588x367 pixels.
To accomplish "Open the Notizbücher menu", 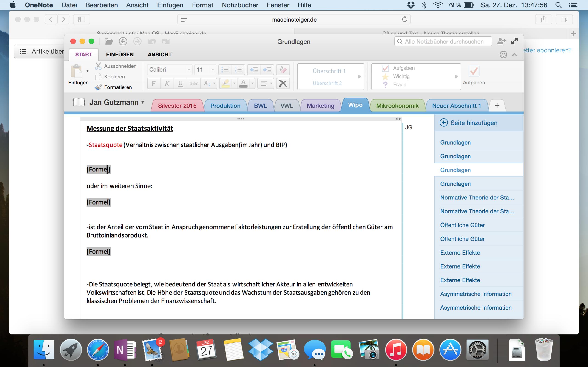I will [240, 5].
